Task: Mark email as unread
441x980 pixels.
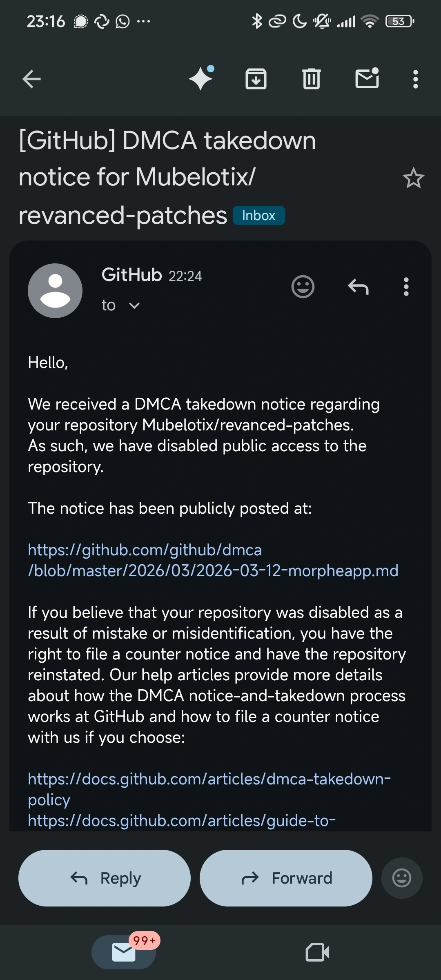Action: tap(367, 78)
